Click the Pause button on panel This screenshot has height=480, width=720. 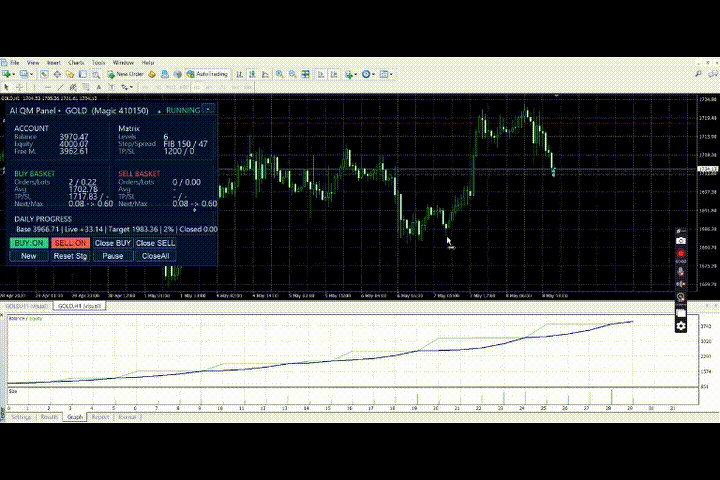coord(112,256)
